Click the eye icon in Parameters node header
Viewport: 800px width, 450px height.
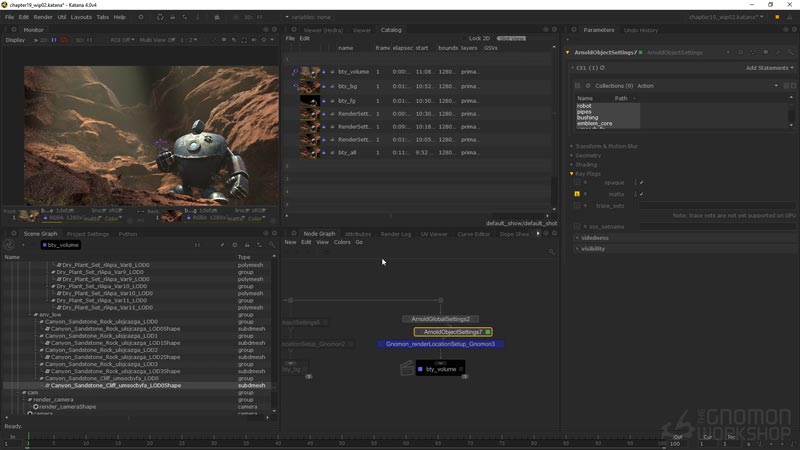765,53
